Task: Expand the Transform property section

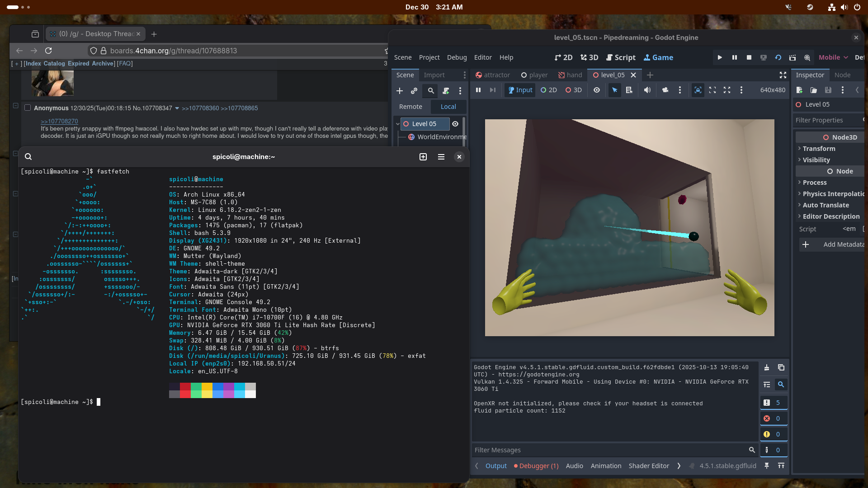Action: 818,149
